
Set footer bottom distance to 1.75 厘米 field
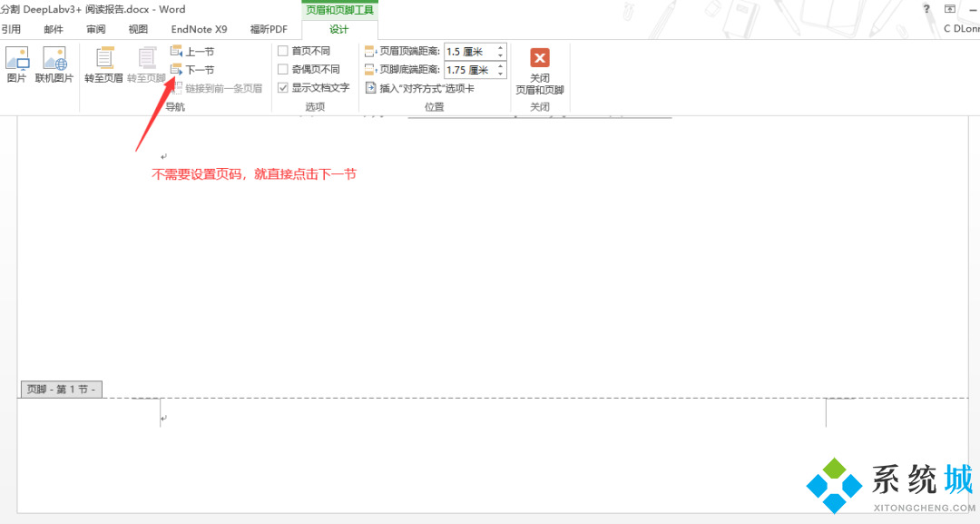pos(465,69)
